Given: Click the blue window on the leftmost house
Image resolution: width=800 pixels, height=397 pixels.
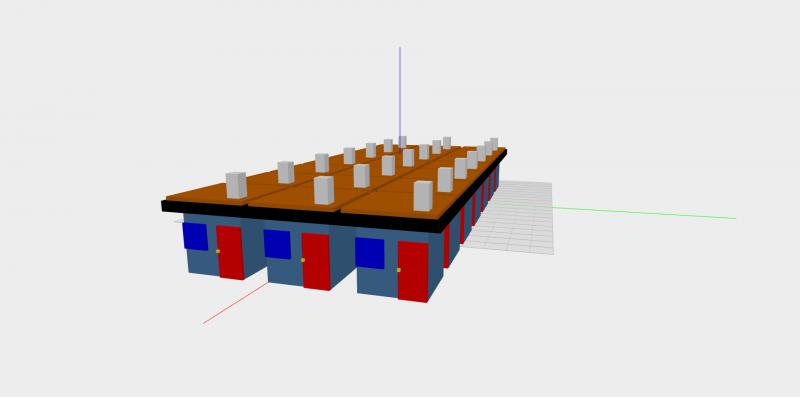Looking at the screenshot, I should click(x=195, y=236).
